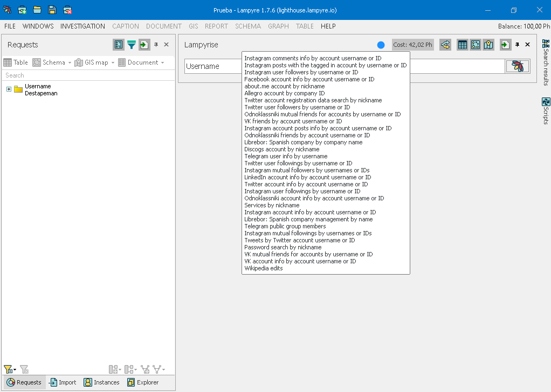Toggle table output icon in Lampyrise

coord(463,45)
